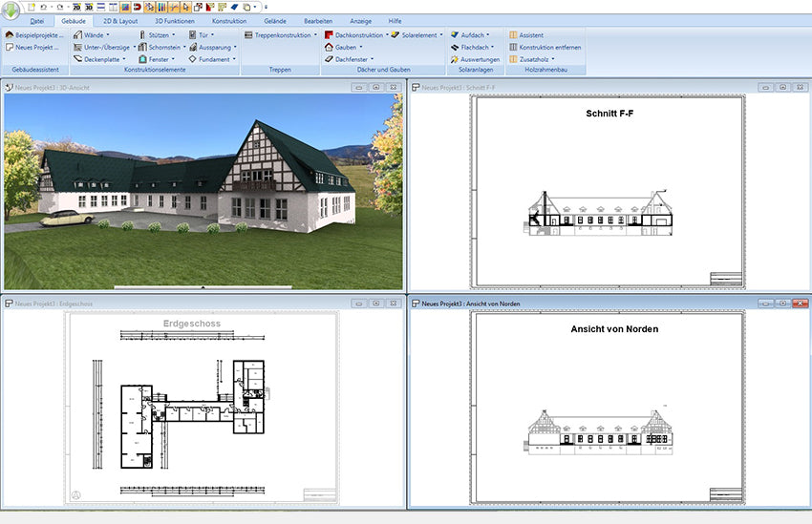Click the green application menu orb
Image resolution: width=812 pixels, height=524 pixels.
coord(11,9)
